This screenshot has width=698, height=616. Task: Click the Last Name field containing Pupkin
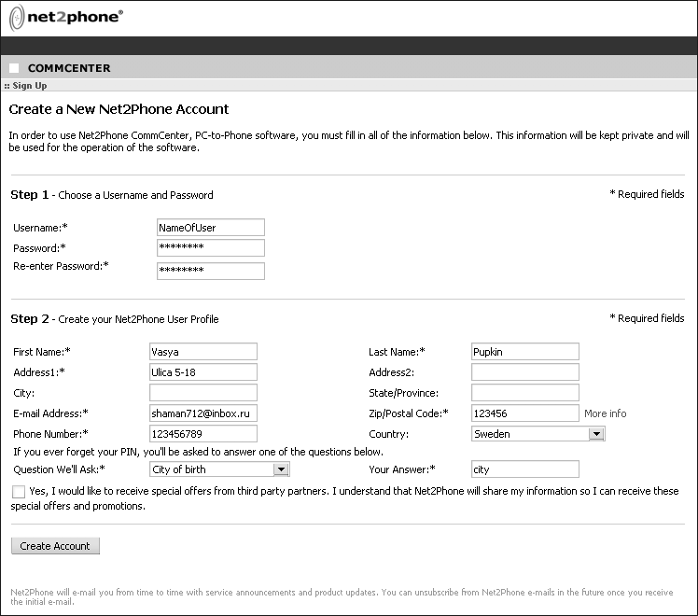[x=525, y=352]
